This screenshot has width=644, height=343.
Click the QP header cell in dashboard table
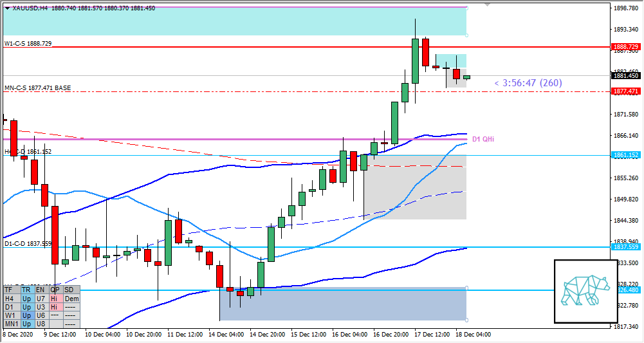point(56,290)
